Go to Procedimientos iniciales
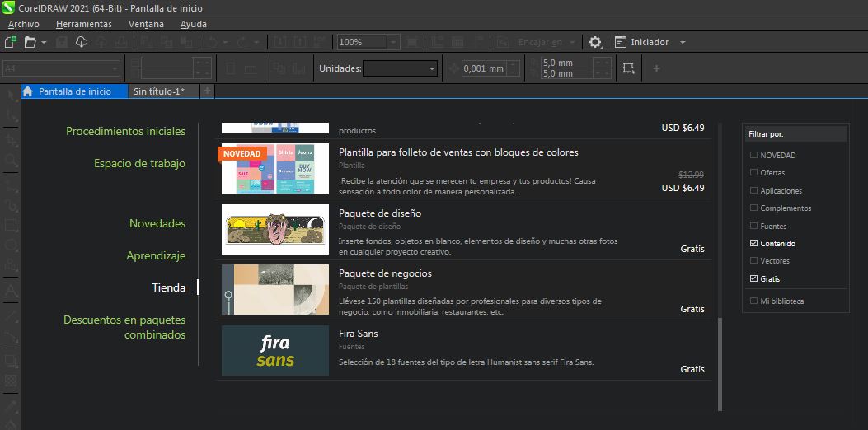Screen dimensions: 868x430 pos(125,131)
